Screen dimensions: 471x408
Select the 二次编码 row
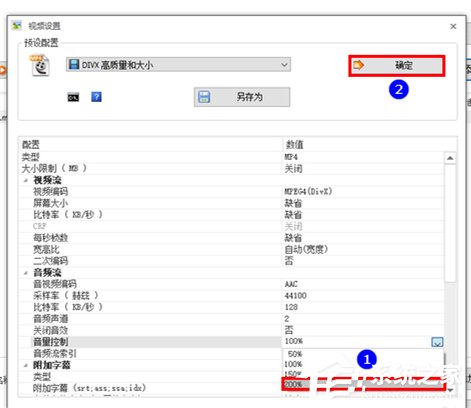[x=232, y=261]
